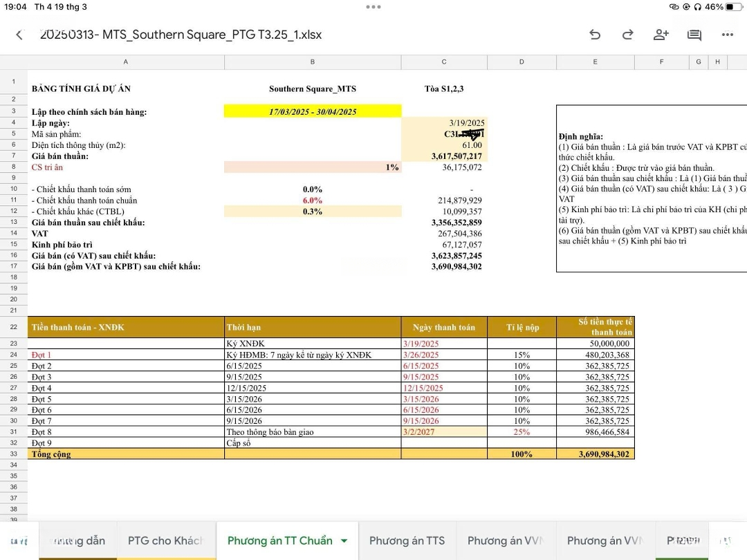Switch to the Phương án TTS sheet
Image resolution: width=747 pixels, height=560 pixels.
pos(407,541)
